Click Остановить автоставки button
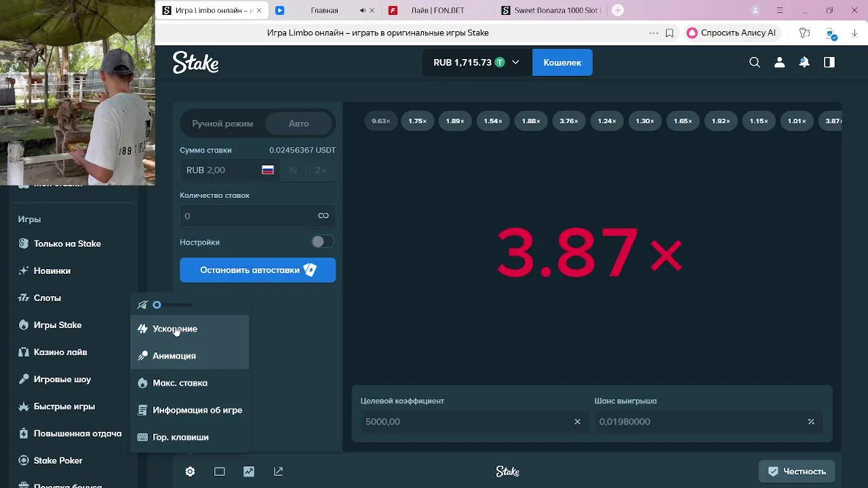 (x=258, y=270)
